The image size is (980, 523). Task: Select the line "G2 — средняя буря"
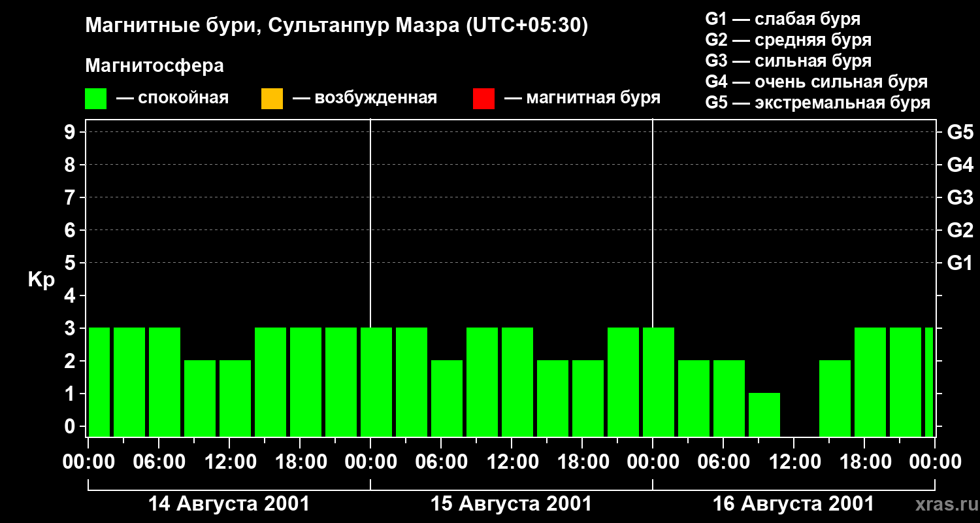788,40
